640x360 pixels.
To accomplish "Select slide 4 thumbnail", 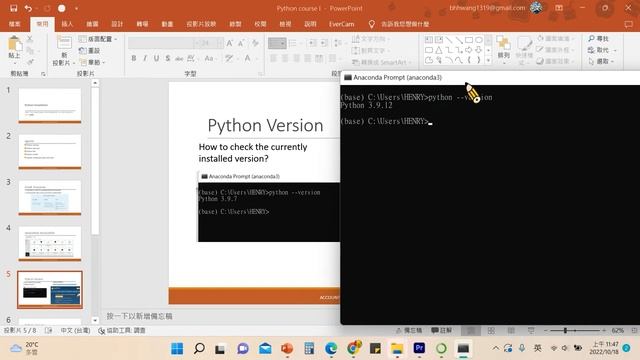I will (50, 244).
